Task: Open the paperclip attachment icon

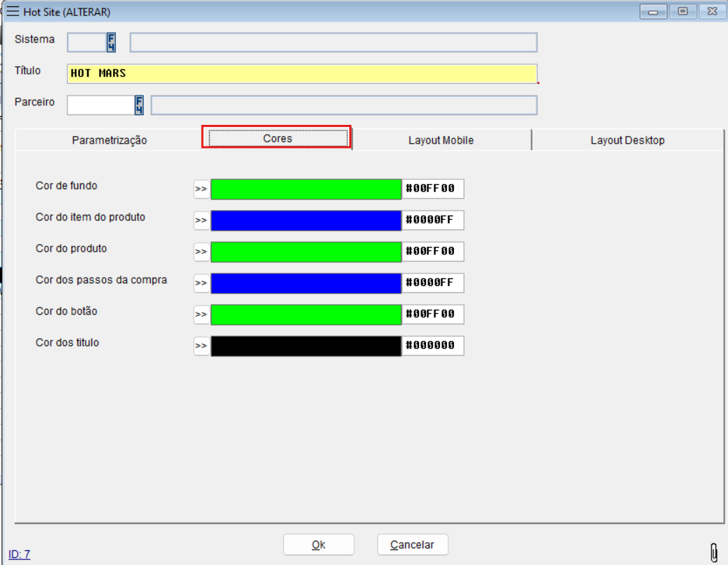Action: click(713, 552)
